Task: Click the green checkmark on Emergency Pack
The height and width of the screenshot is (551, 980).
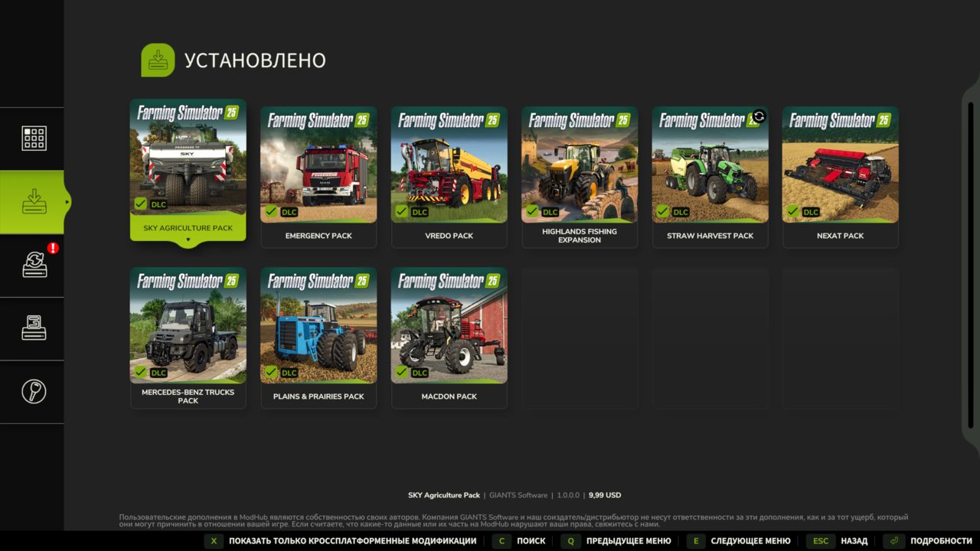Action: (271, 212)
